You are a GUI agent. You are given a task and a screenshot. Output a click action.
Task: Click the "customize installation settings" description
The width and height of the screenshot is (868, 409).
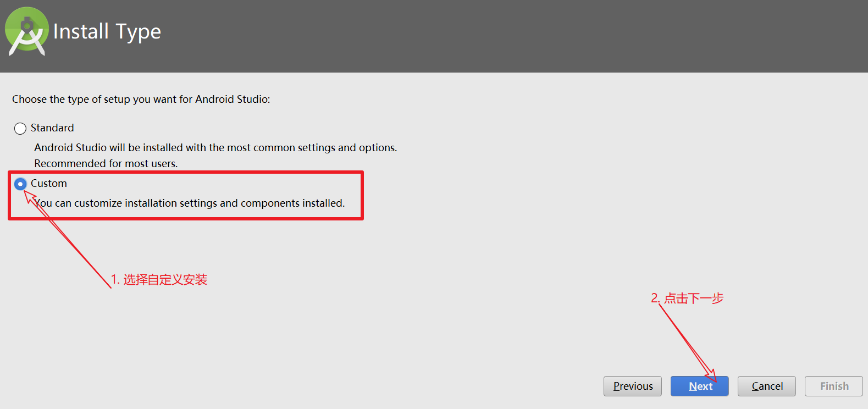pos(190,203)
